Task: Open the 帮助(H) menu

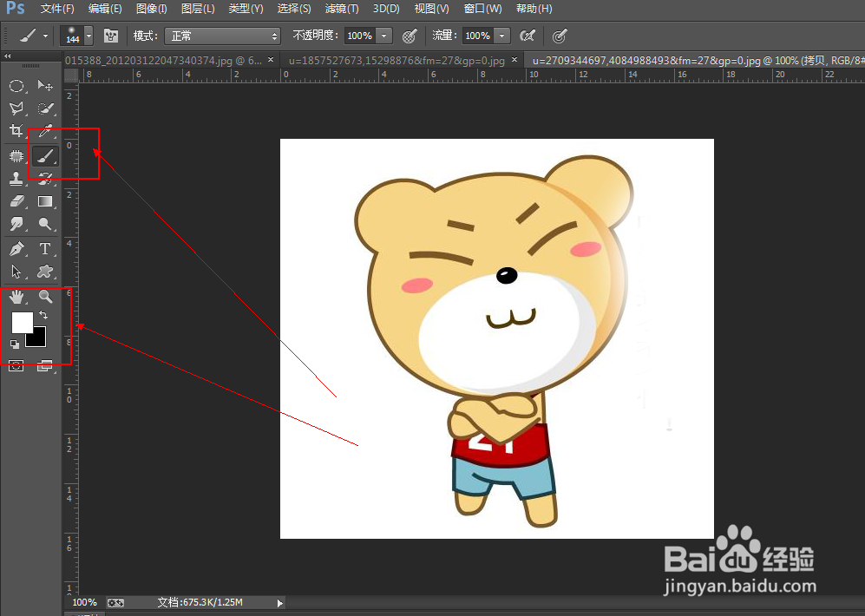Action: 534,9
